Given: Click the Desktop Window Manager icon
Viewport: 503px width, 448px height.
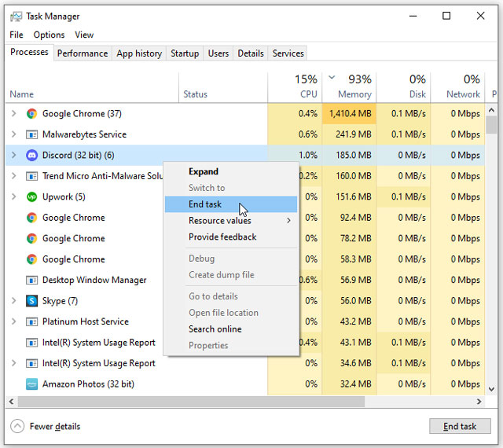Looking at the screenshot, I should [x=31, y=280].
